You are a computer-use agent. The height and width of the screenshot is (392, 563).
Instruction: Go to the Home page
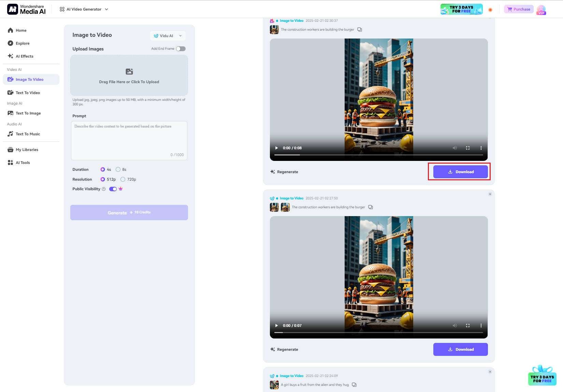pos(21,30)
